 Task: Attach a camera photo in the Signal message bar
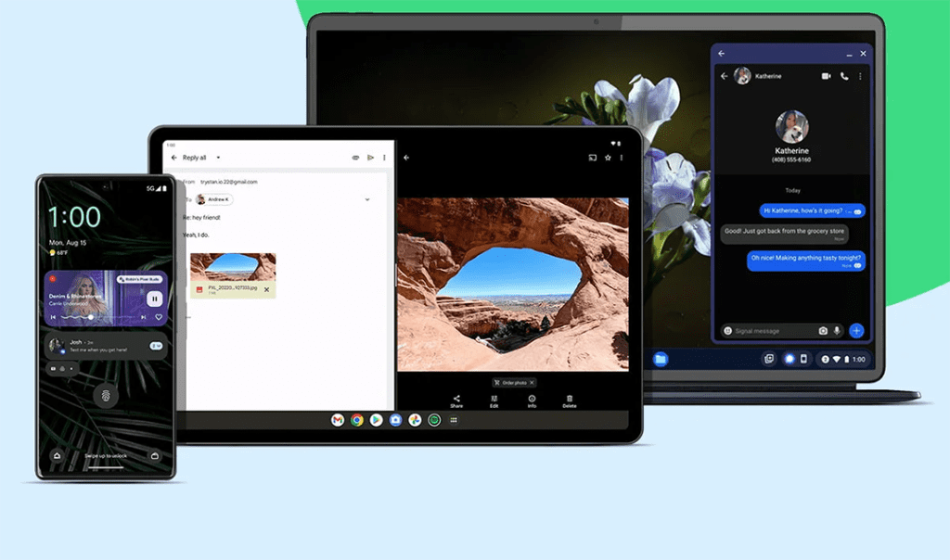(x=824, y=331)
